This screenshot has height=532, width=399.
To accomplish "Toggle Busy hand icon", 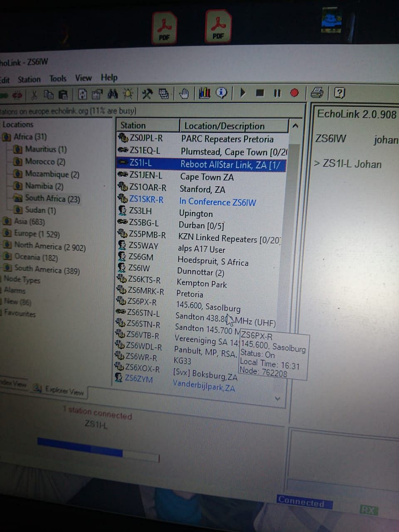I will 184,94.
